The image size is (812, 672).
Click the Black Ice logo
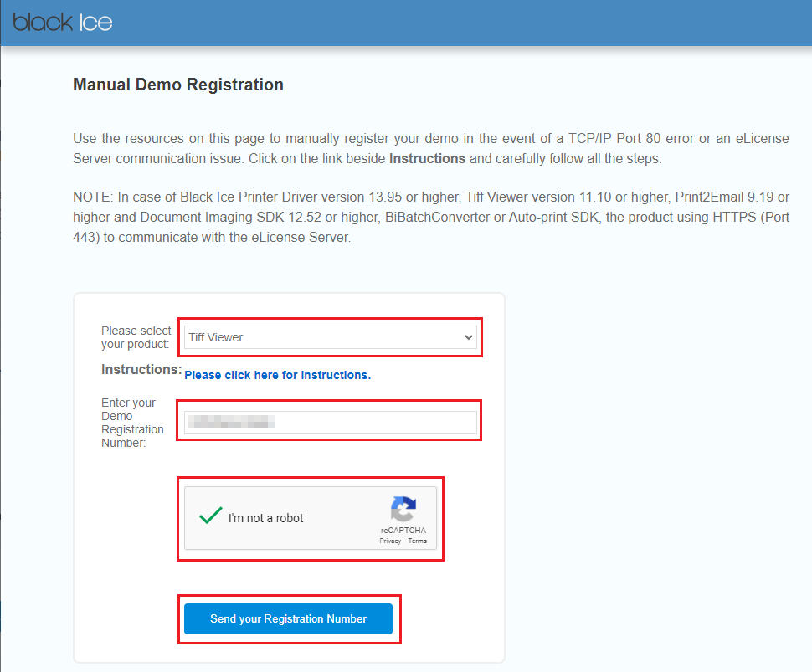coord(63,23)
